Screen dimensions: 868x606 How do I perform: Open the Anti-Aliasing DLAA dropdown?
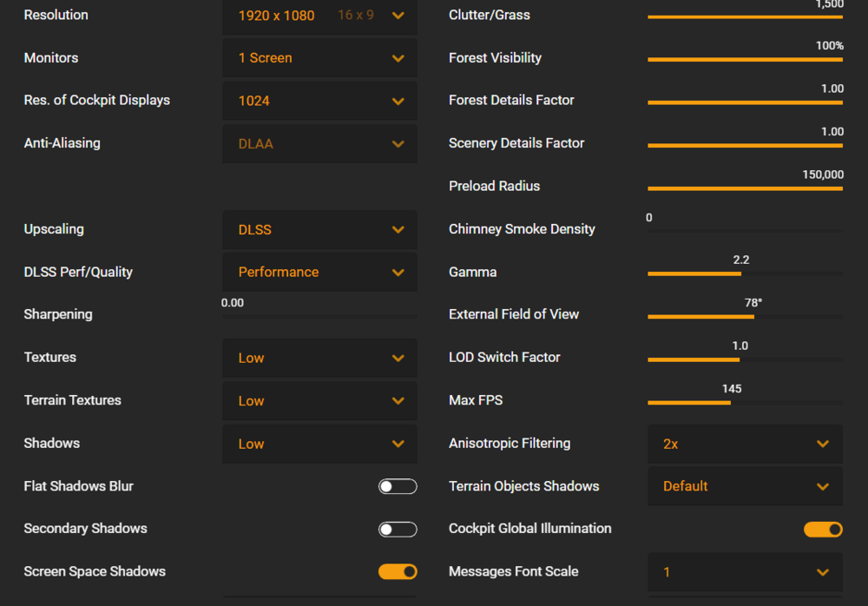(x=319, y=144)
